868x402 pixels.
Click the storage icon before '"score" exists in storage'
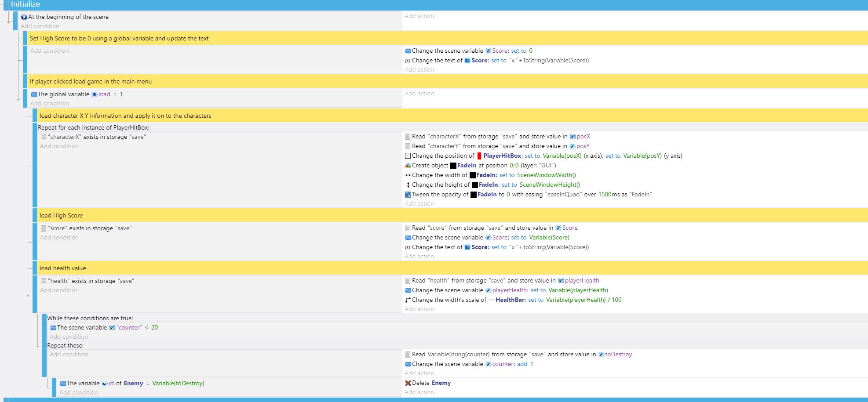43,228
